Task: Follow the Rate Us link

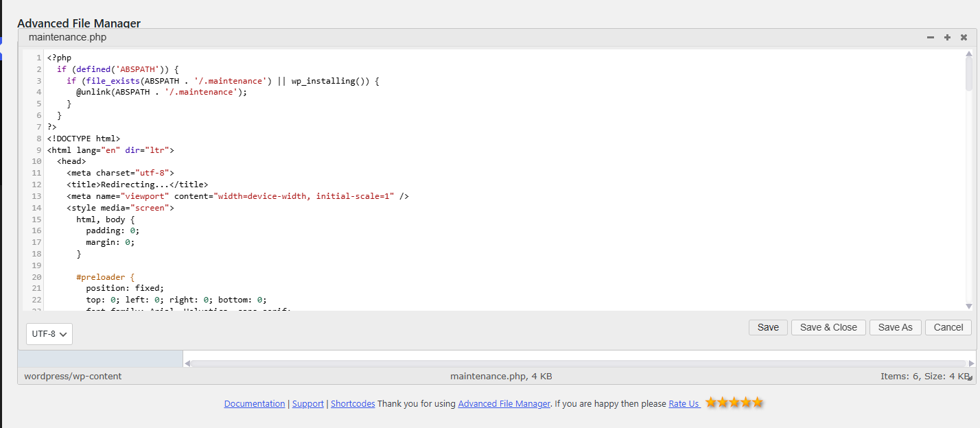Action: point(684,404)
